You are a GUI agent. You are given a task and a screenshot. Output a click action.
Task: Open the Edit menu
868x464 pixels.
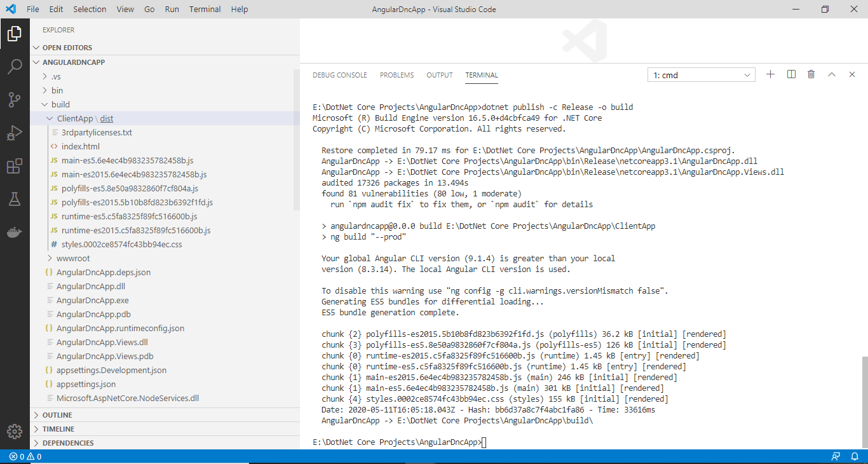(56, 10)
